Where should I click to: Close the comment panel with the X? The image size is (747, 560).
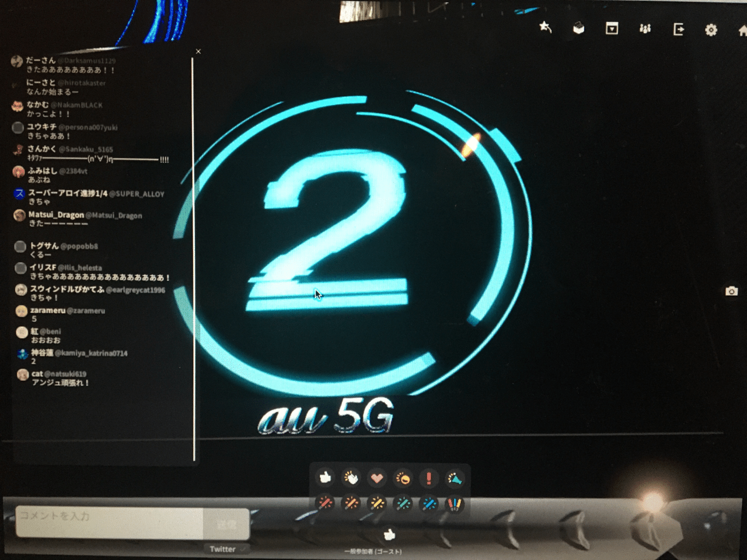pyautogui.click(x=198, y=51)
